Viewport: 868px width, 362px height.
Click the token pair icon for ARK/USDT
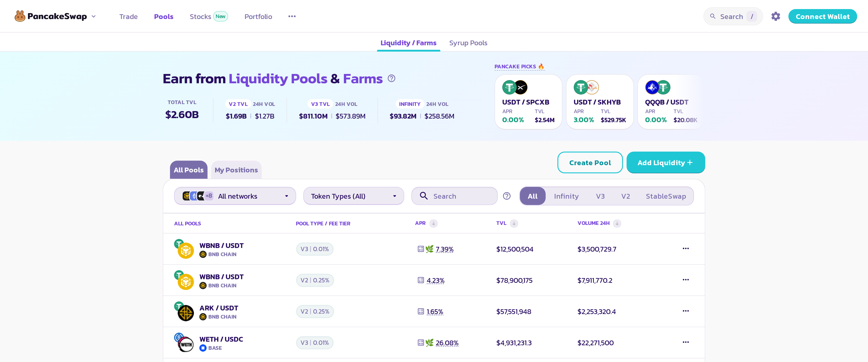[x=184, y=311]
